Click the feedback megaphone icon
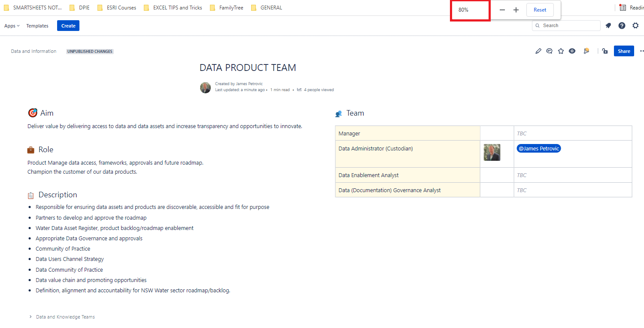 586,51
